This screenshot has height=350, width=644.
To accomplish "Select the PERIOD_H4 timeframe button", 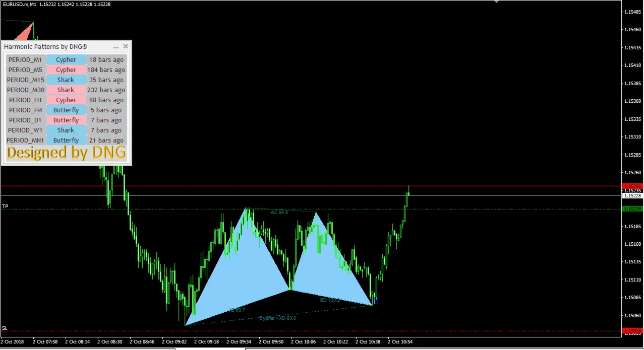I will [26, 110].
